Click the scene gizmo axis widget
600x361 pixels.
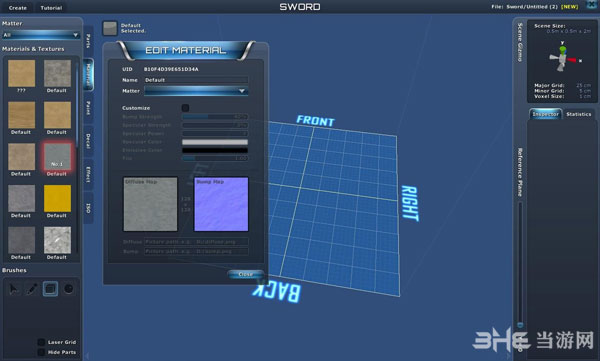(563, 57)
